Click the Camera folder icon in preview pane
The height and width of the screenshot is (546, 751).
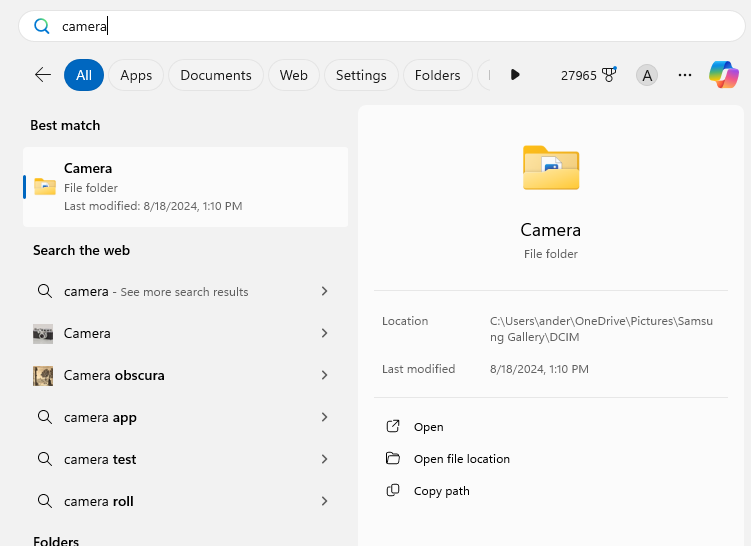[551, 168]
